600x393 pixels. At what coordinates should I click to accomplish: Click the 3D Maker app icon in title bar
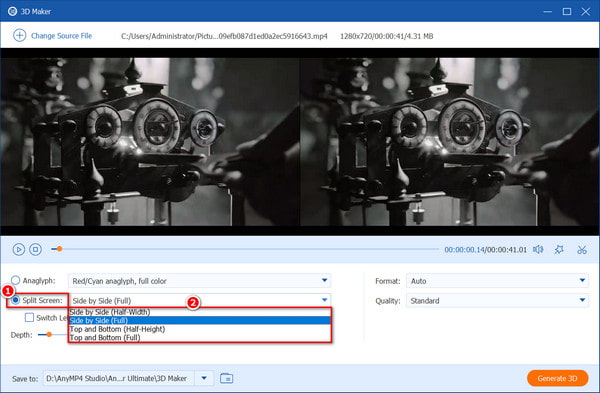coord(12,11)
